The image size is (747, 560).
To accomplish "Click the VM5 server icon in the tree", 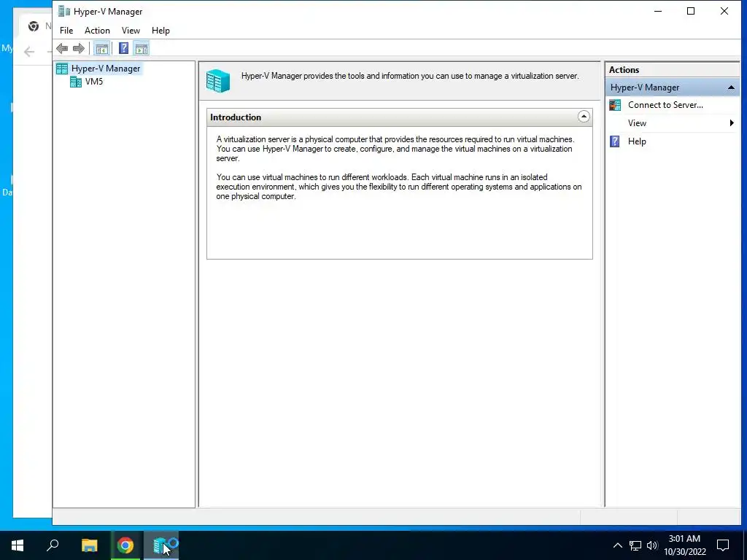I will click(76, 82).
